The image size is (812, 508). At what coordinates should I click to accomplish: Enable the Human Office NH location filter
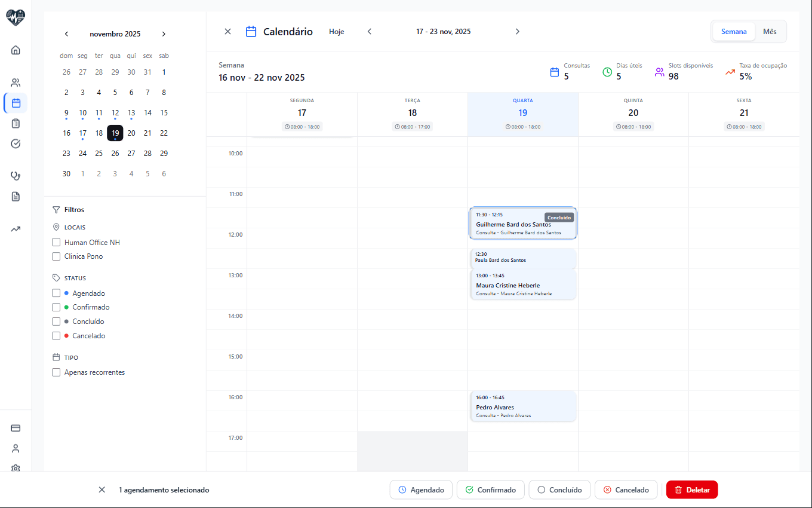56,242
